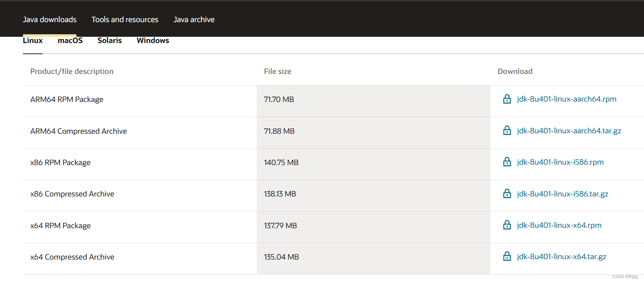Click the 138.13 MB file size
This screenshot has width=644, height=283.
pos(280,194)
